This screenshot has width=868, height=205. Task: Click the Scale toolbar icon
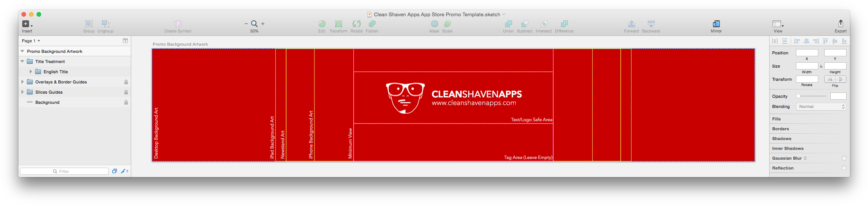(x=447, y=24)
